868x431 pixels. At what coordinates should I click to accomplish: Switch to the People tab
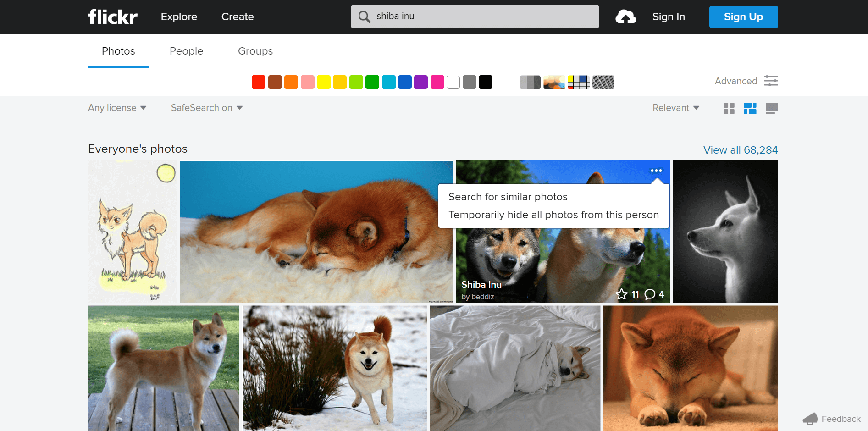pyautogui.click(x=186, y=51)
